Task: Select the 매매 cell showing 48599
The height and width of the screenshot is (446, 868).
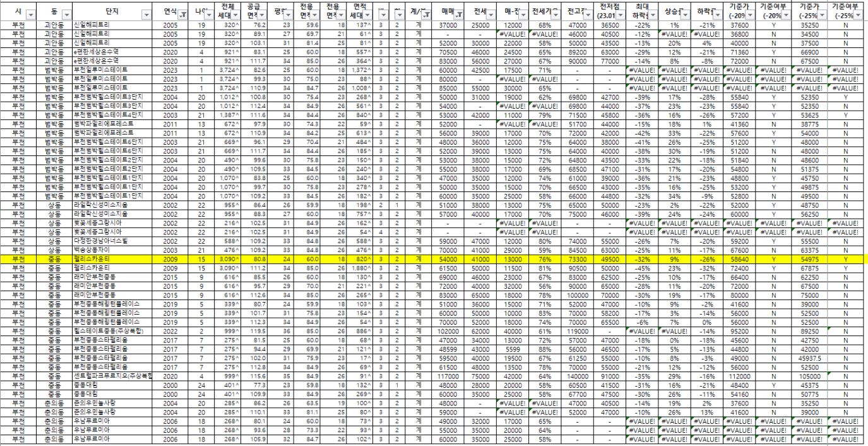Action: click(448, 348)
